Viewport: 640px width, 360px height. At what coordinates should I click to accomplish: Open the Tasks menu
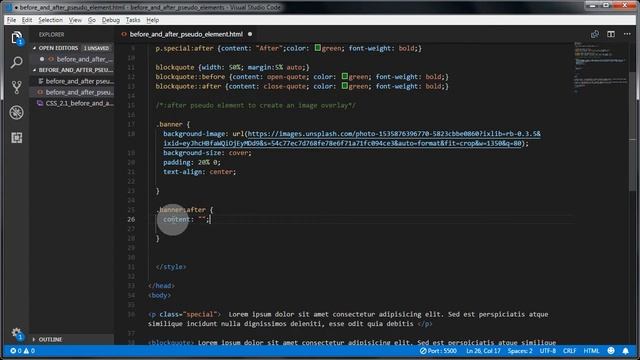(x=133, y=20)
